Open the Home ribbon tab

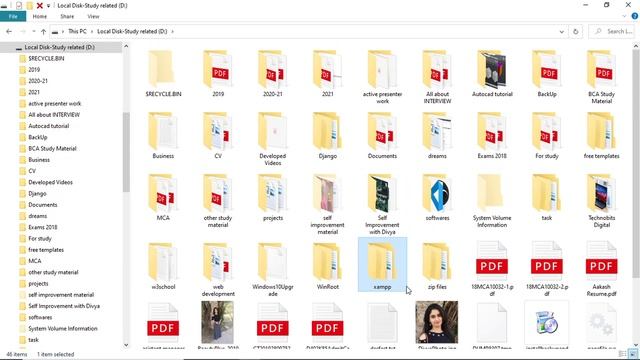click(x=40, y=16)
